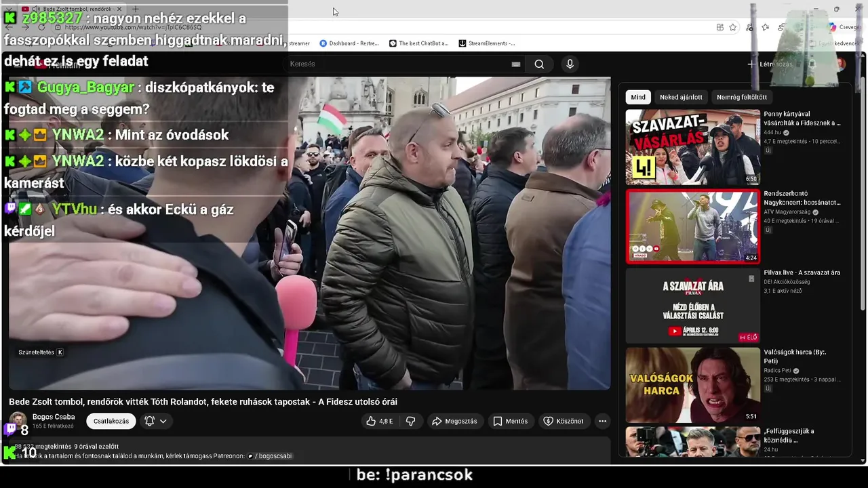The width and height of the screenshot is (868, 488).
Task: Open the 444.hu channel name
Action: click(772, 132)
